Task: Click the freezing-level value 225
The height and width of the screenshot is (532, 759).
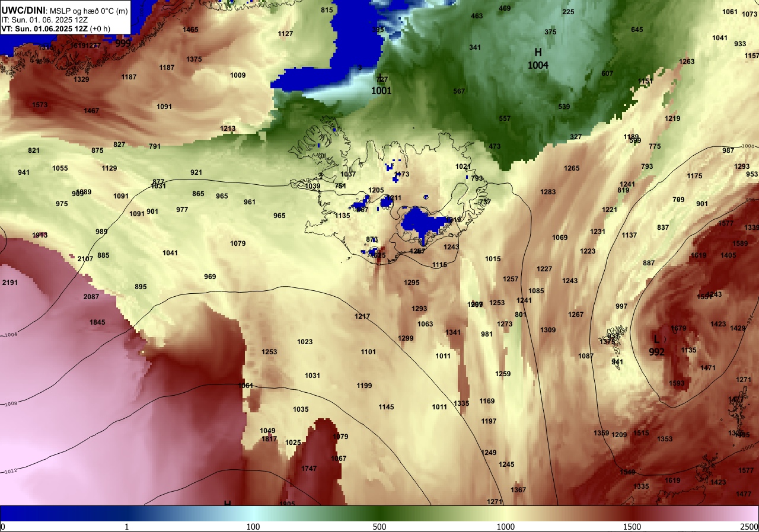Action: 568,12
